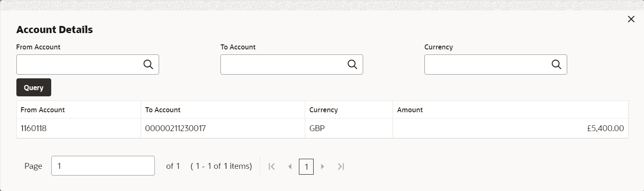Click the Currency column header
The height and width of the screenshot is (191, 644).
[324, 110]
